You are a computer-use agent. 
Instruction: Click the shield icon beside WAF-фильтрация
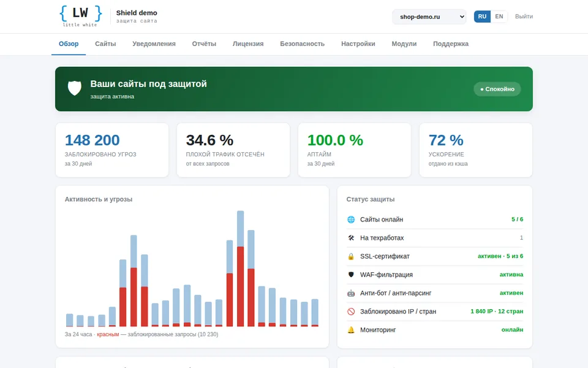pyautogui.click(x=351, y=275)
